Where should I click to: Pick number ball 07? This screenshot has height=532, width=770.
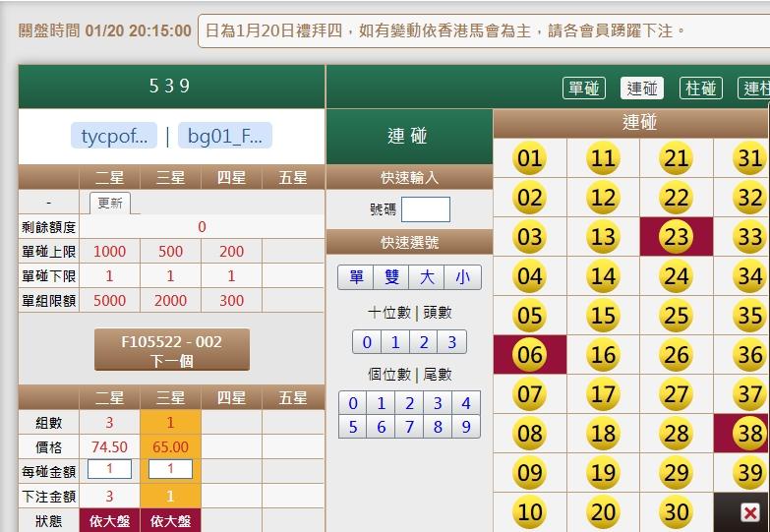click(529, 394)
